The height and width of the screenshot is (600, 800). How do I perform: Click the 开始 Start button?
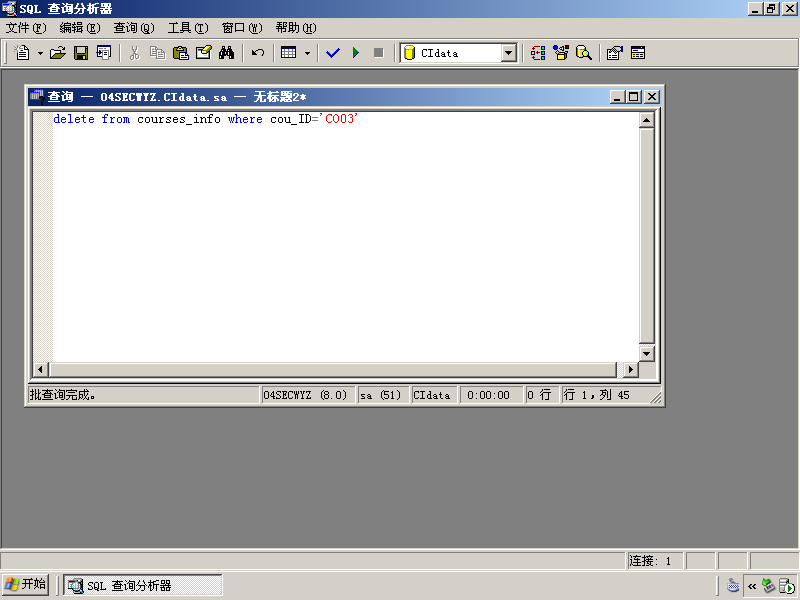[x=26, y=584]
